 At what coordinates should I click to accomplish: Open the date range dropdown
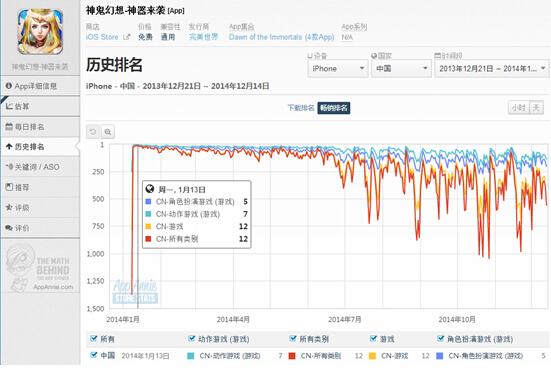(x=492, y=69)
